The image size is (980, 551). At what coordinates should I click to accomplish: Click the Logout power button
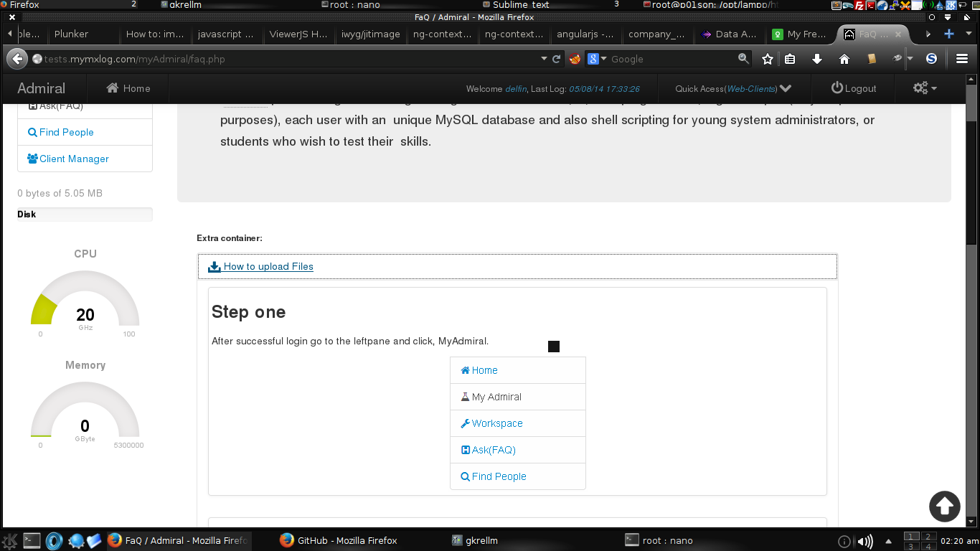[854, 88]
